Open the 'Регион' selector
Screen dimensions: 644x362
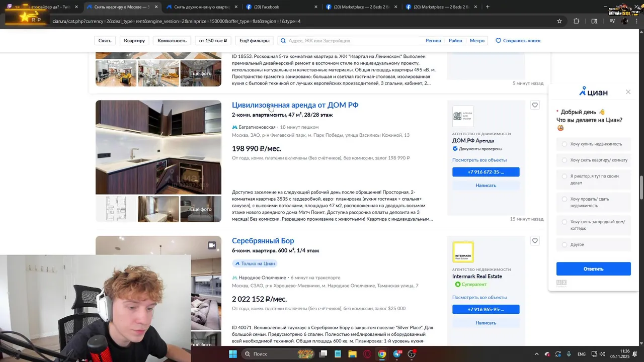(433, 41)
